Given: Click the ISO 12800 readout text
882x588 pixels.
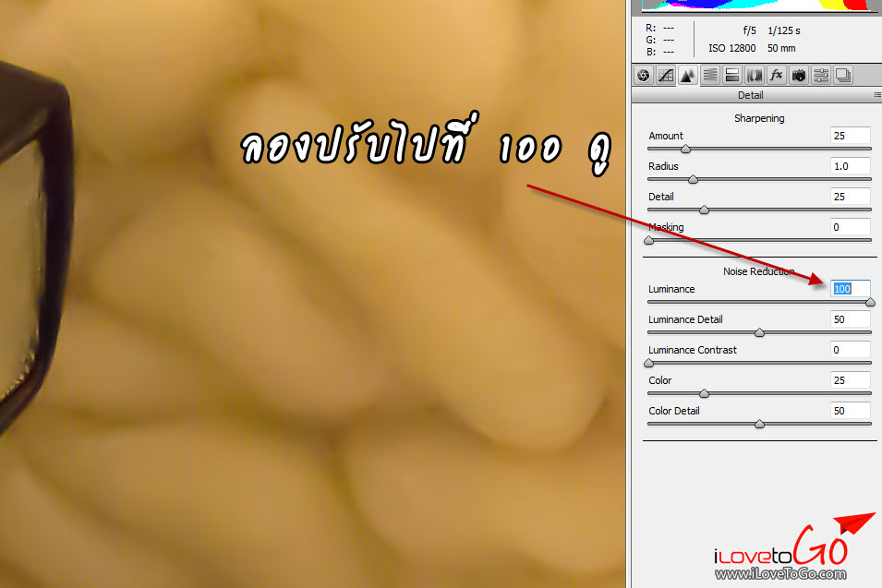Looking at the screenshot, I should coord(731,48).
